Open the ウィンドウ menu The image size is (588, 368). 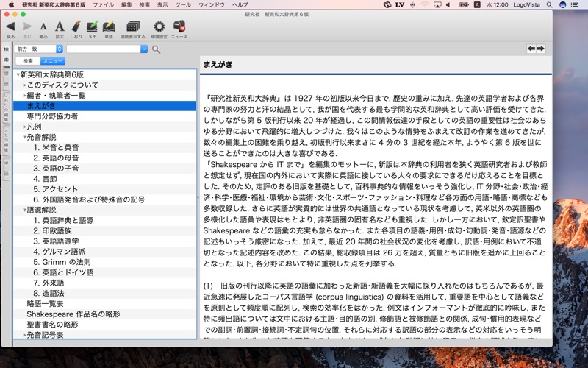click(x=212, y=5)
